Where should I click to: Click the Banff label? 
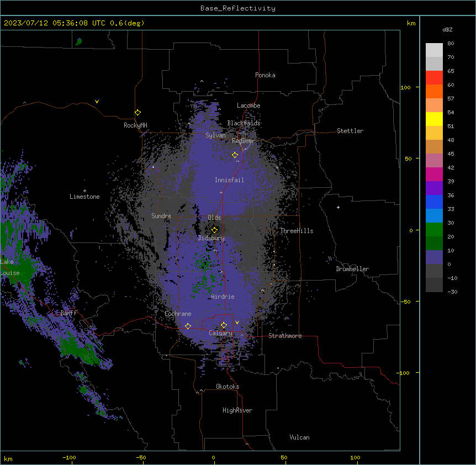click(68, 313)
